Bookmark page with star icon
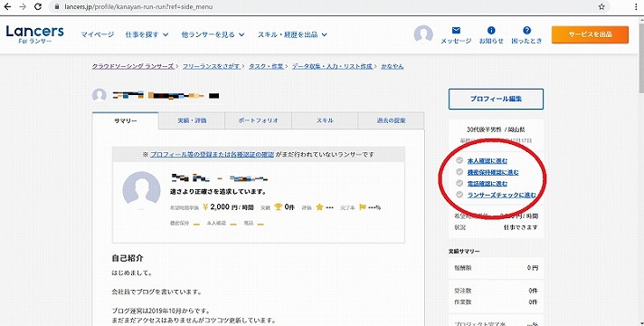This screenshot has width=644, height=326. [x=601, y=6]
